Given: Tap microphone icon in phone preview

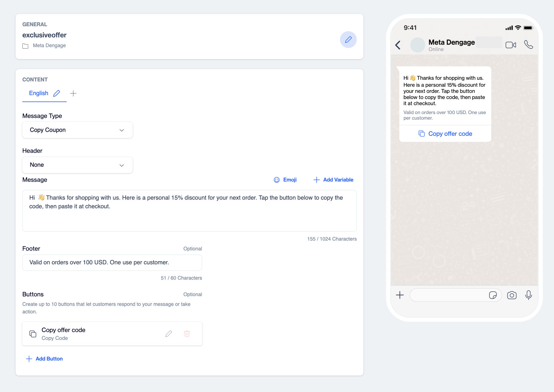Looking at the screenshot, I should click(529, 295).
